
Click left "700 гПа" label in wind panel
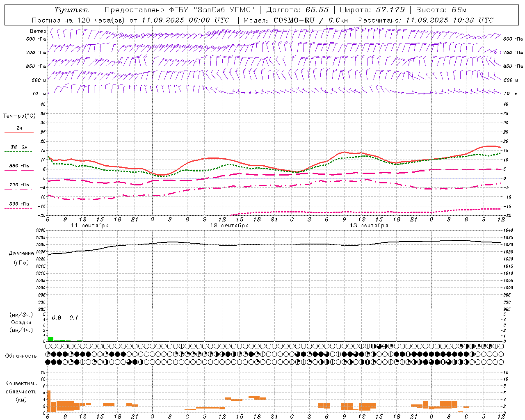coord(36,52)
